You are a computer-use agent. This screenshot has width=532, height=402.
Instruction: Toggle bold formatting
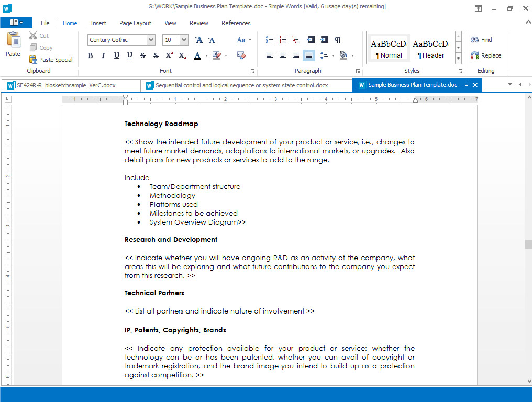point(90,55)
